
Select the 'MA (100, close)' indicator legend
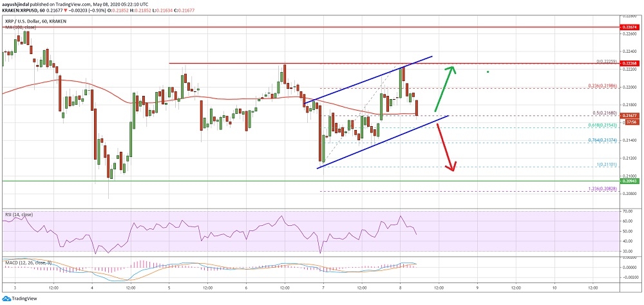[x=20, y=27]
